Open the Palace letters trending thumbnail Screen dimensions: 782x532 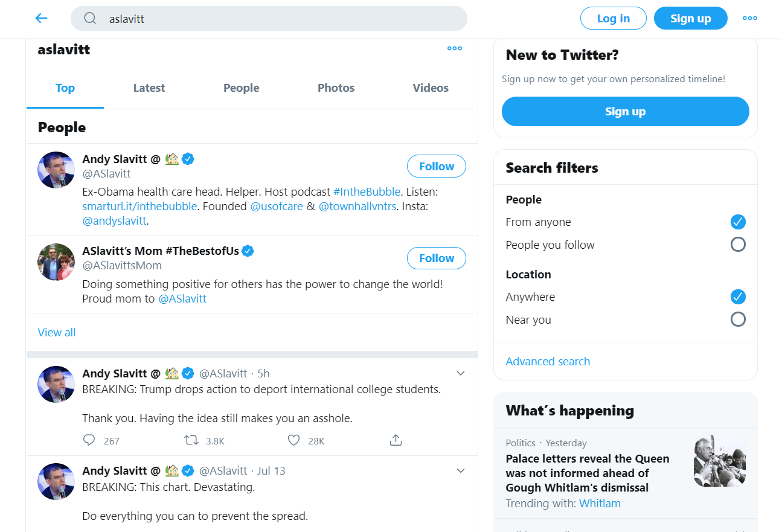click(719, 461)
